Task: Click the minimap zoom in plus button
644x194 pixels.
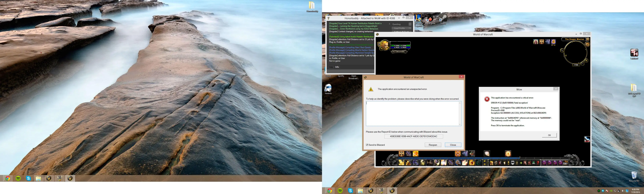Action: point(586,61)
